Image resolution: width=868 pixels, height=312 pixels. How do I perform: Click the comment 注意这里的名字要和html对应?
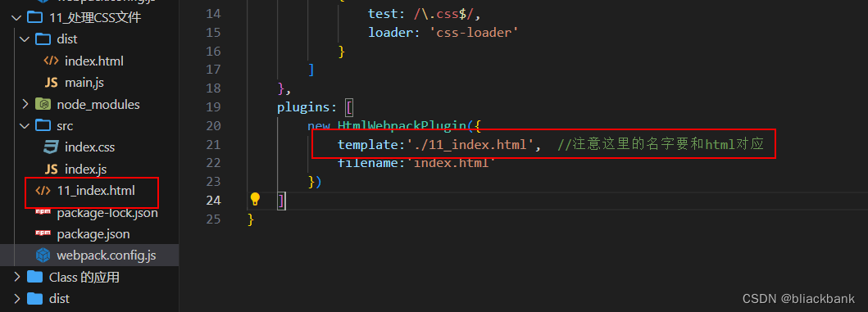click(x=661, y=145)
